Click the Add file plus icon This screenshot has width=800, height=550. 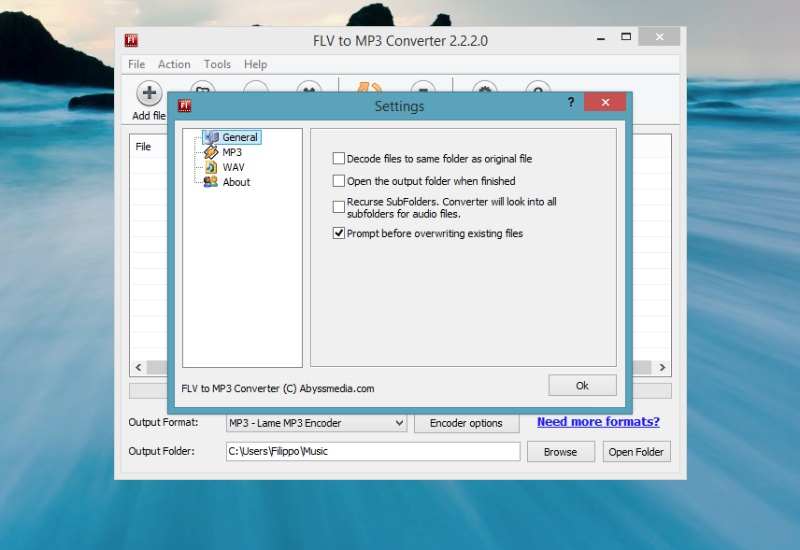[149, 94]
